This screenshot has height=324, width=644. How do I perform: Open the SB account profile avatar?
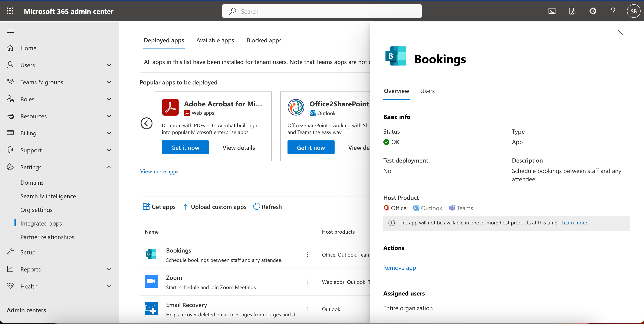[x=633, y=11]
